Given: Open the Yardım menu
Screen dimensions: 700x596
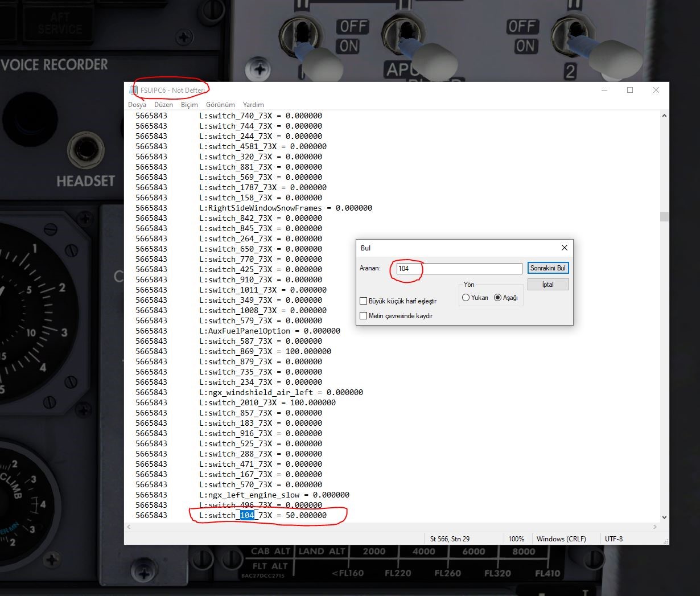Looking at the screenshot, I should (253, 105).
